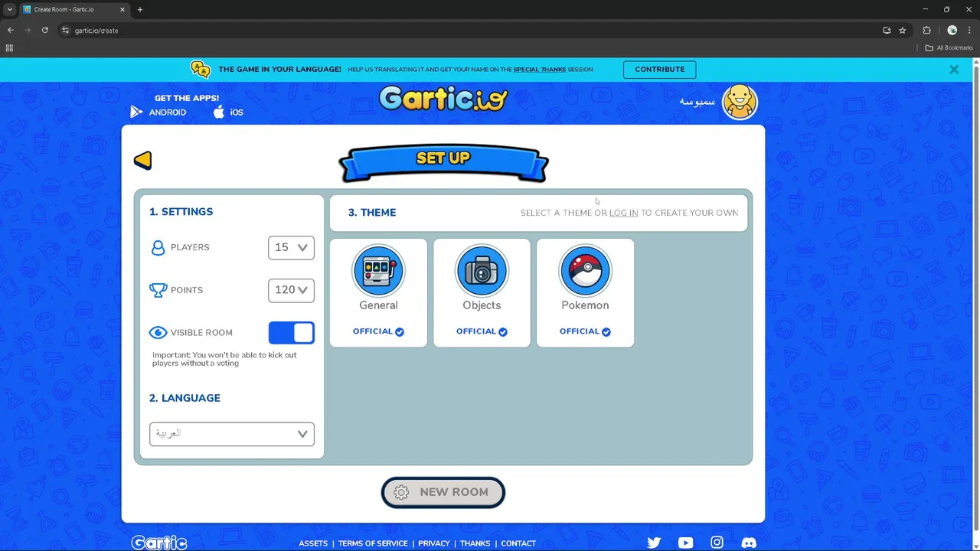
Task: Click the '1. SETTINGS' heading
Action: pyautogui.click(x=181, y=212)
